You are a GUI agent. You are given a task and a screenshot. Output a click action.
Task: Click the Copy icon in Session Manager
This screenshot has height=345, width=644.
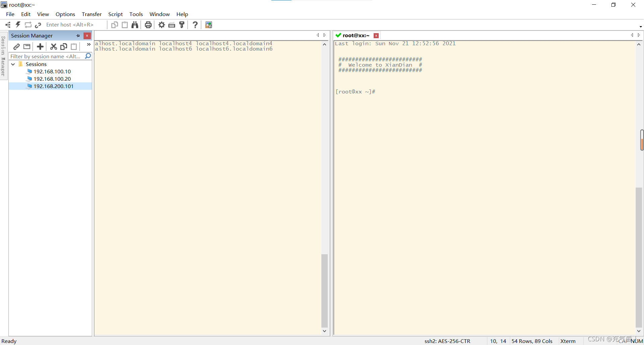click(x=64, y=47)
